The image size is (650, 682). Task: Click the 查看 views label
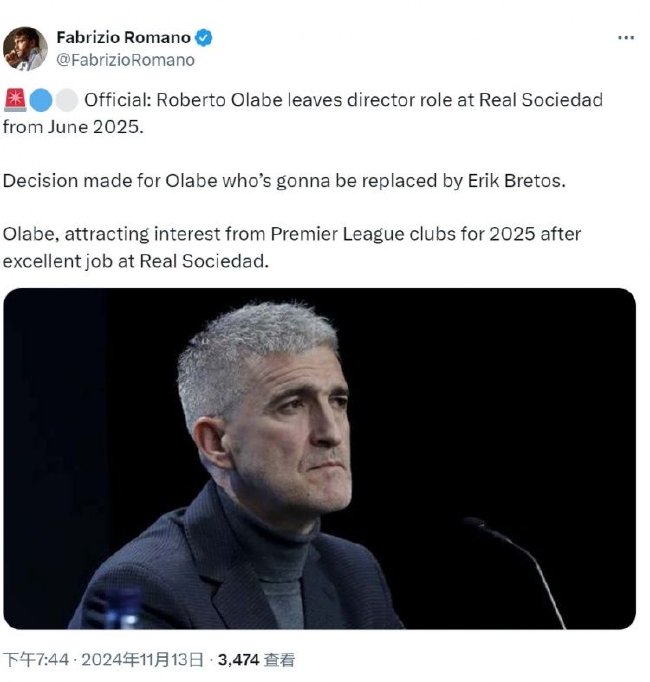[x=280, y=660]
